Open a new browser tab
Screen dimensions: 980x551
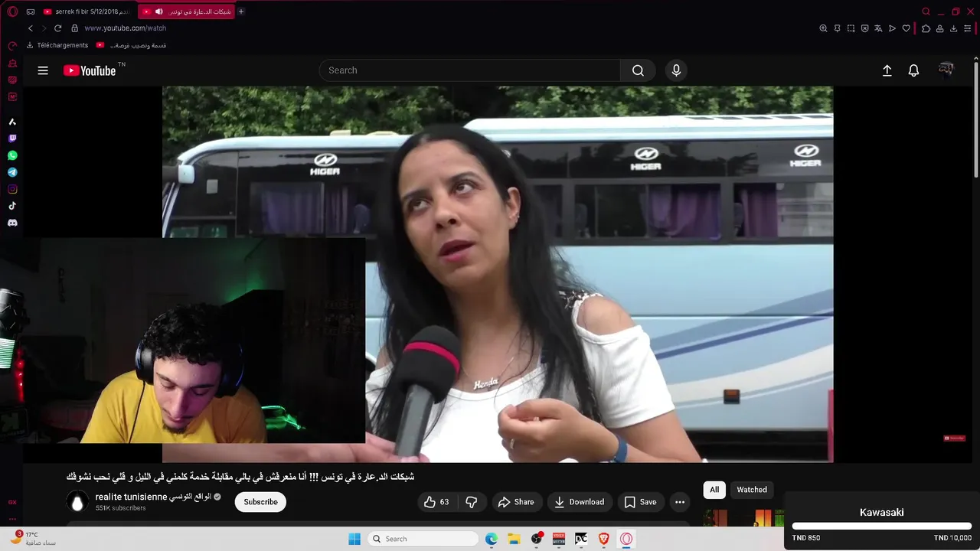241,11
